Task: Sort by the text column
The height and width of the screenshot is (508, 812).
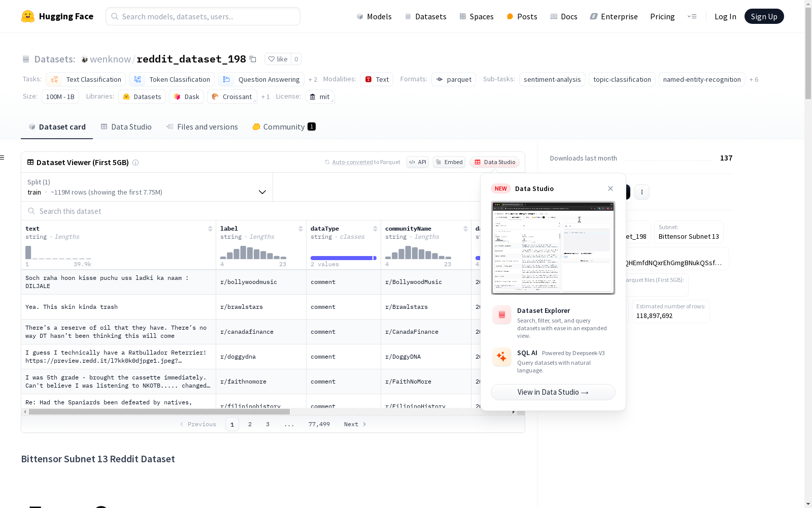Action: (x=210, y=229)
